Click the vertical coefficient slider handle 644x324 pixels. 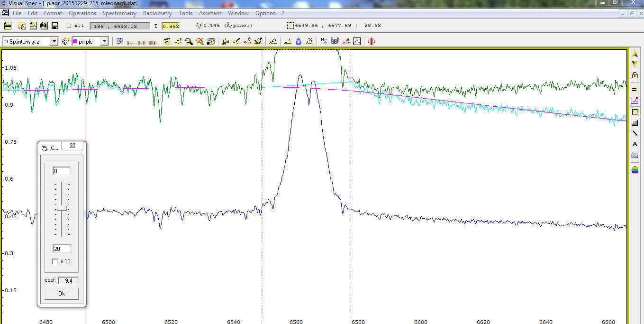[x=62, y=208]
